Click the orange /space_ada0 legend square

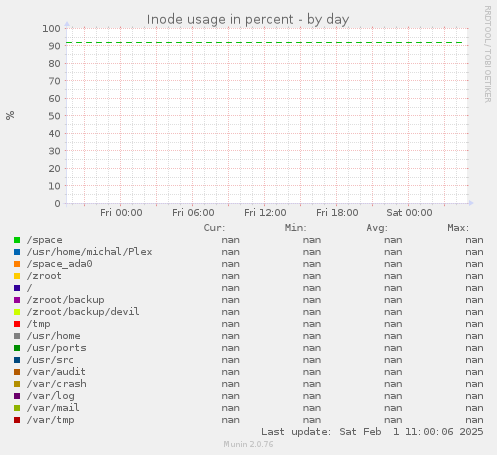coord(17,264)
